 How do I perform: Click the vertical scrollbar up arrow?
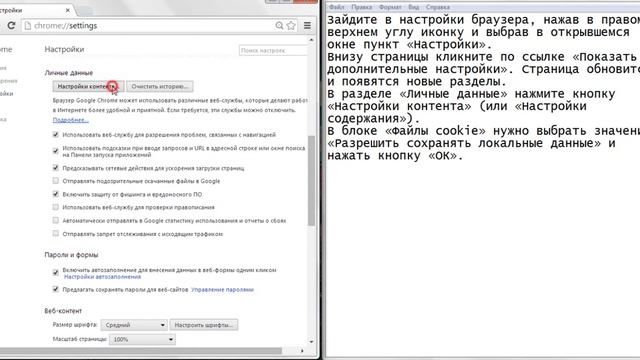pyautogui.click(x=311, y=40)
